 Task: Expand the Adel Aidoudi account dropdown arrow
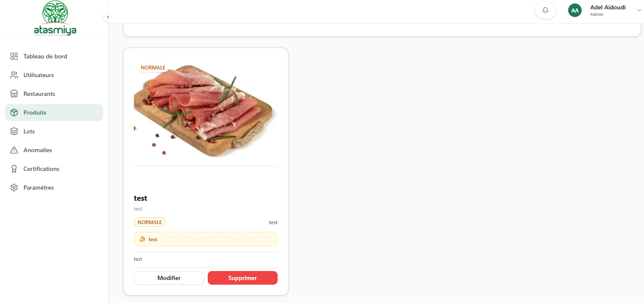tap(639, 11)
